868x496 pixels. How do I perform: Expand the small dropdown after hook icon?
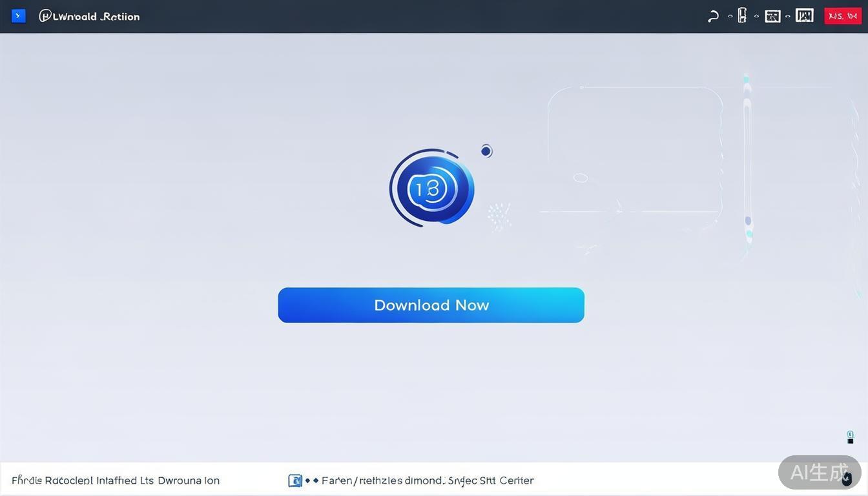(x=730, y=17)
